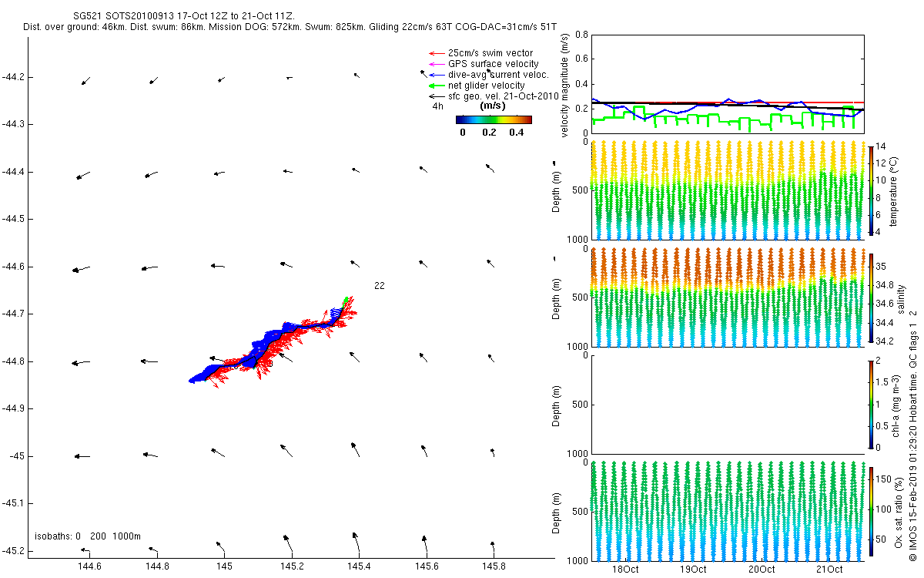Click the Ox. sat. ratio colorbar
Screen dimensions: 924x578
pyautogui.click(x=871, y=510)
